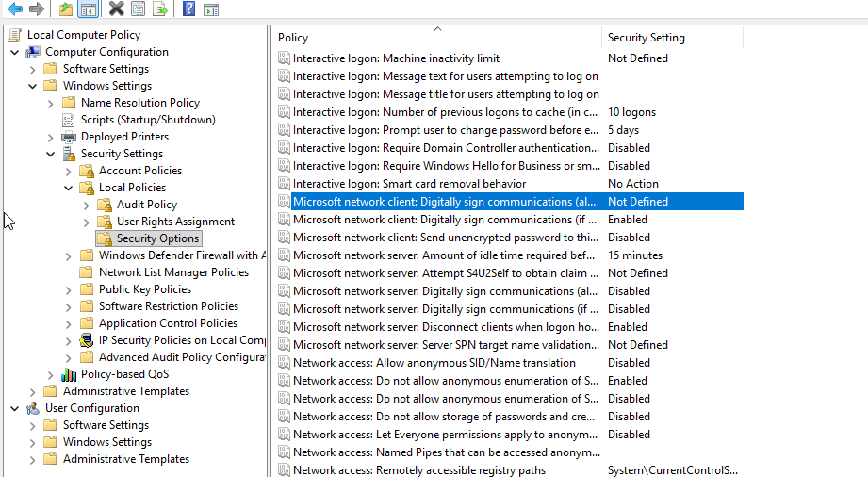Image resolution: width=868 pixels, height=477 pixels.
Task: Collapse the Computer Configuration node
Action: point(15,53)
